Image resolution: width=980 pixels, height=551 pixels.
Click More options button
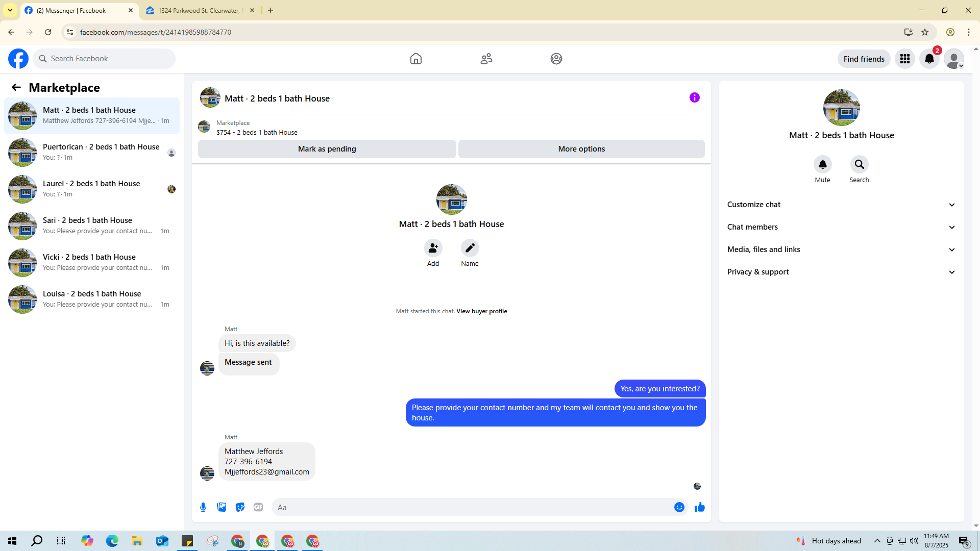(x=581, y=149)
